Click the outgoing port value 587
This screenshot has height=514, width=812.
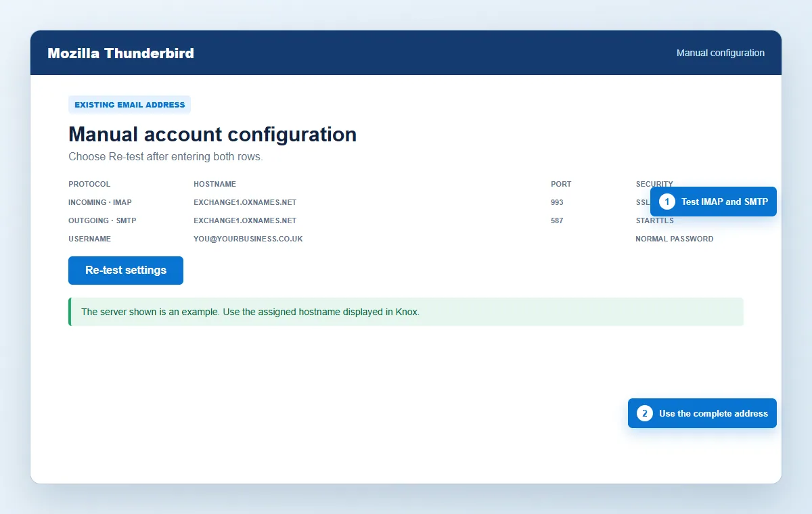[x=557, y=220]
